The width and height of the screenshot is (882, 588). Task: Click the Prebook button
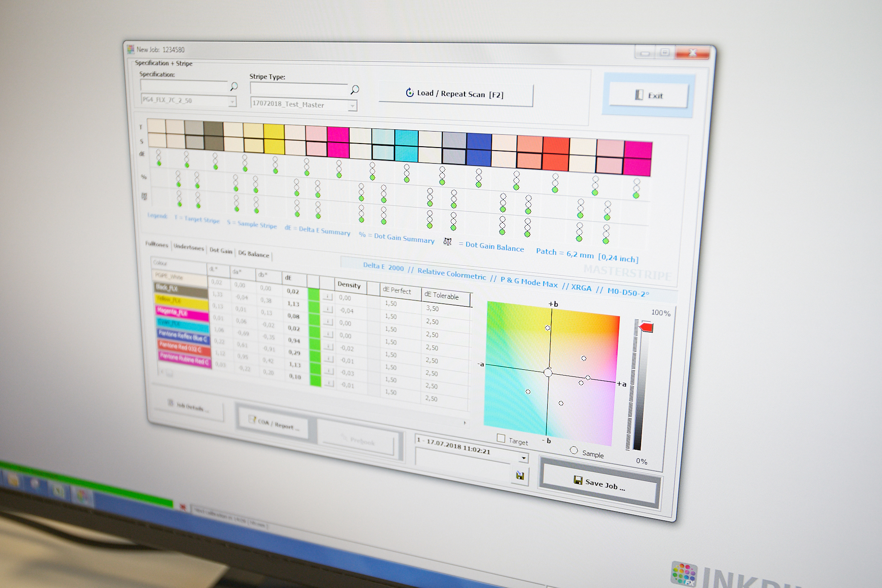click(358, 440)
